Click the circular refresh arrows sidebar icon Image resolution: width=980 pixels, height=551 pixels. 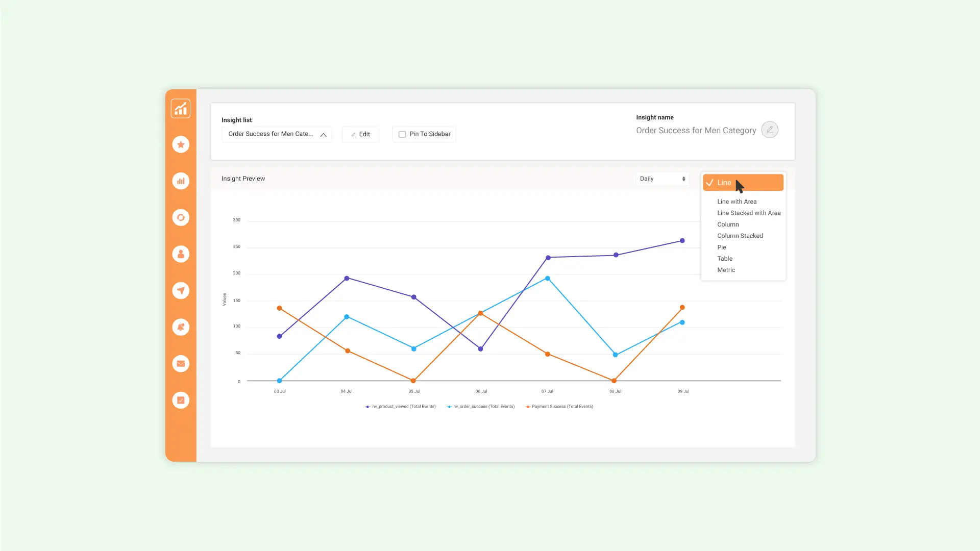(x=181, y=218)
